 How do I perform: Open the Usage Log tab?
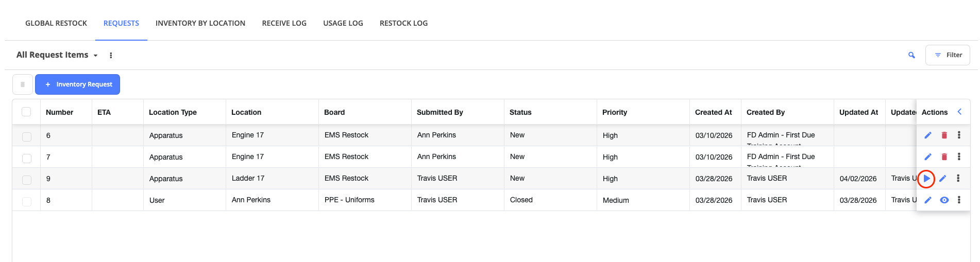343,23
